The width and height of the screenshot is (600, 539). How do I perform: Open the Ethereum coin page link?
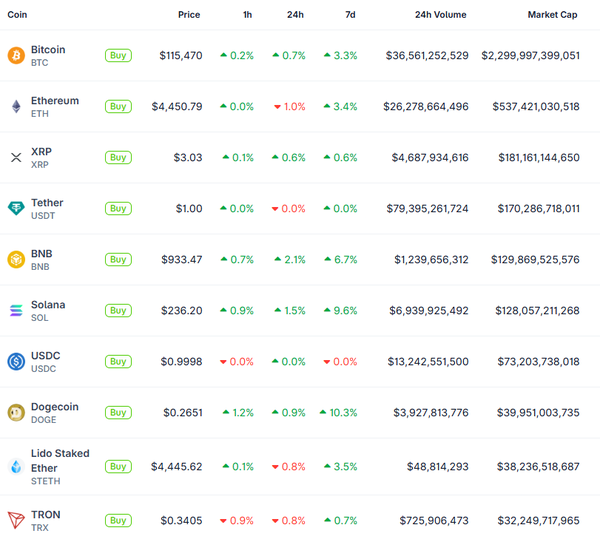(x=55, y=101)
